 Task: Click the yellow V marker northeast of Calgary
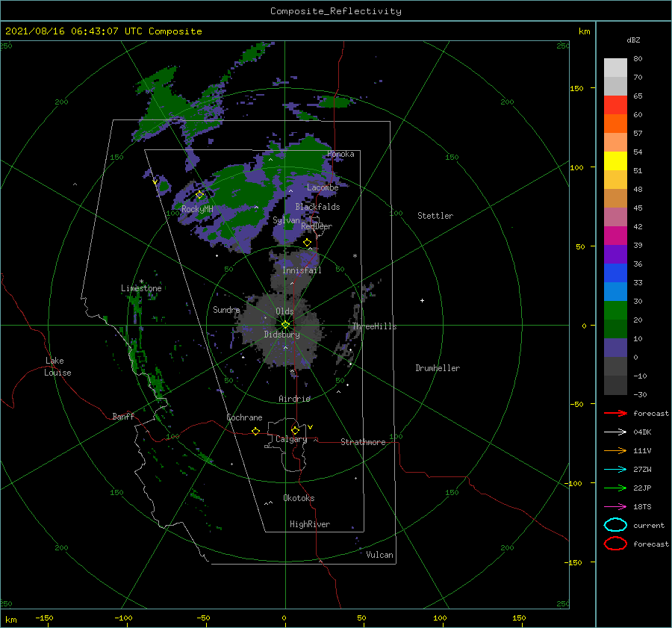(311, 427)
